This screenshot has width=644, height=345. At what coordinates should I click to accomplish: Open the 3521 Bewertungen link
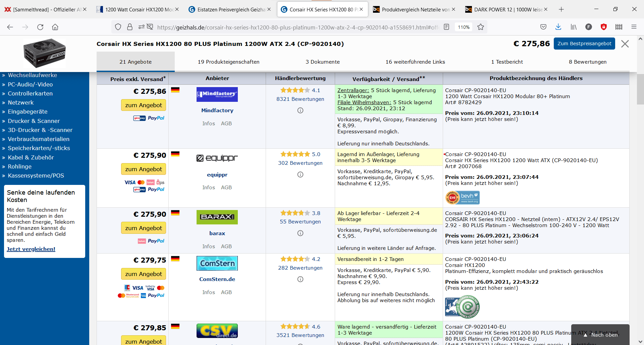click(300, 335)
